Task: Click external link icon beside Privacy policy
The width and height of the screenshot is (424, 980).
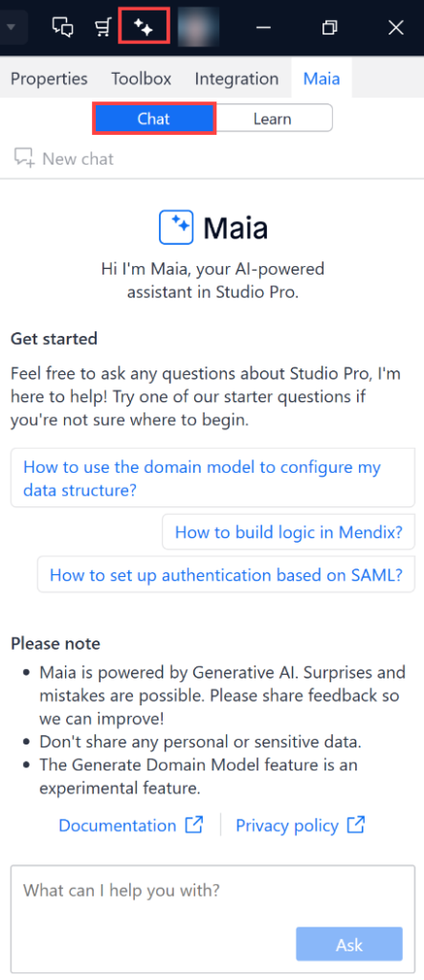Action: point(356,825)
